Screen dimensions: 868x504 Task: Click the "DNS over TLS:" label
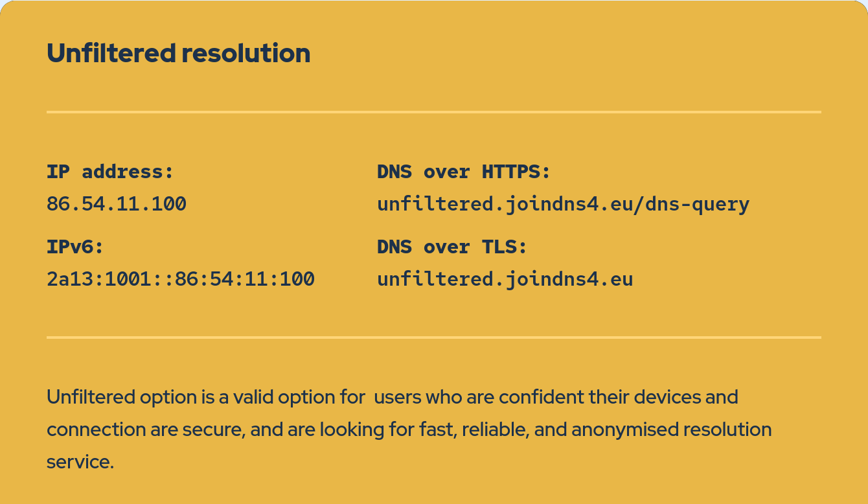[x=452, y=247]
